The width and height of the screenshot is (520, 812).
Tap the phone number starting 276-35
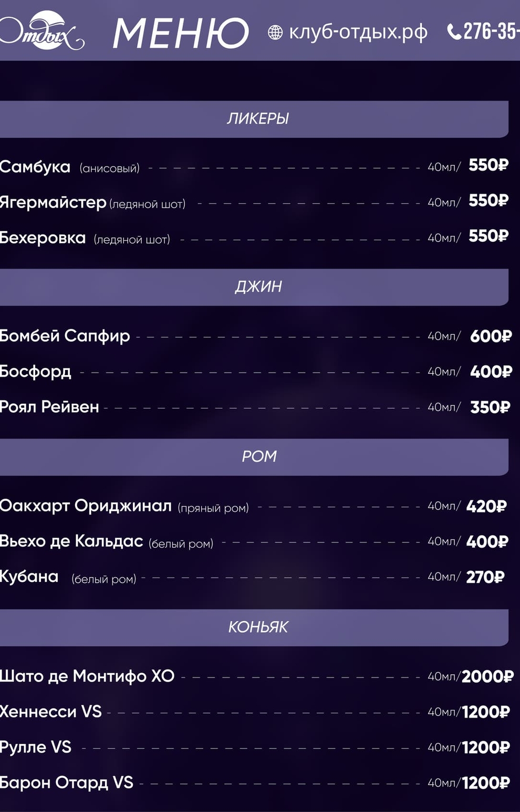[x=491, y=32]
